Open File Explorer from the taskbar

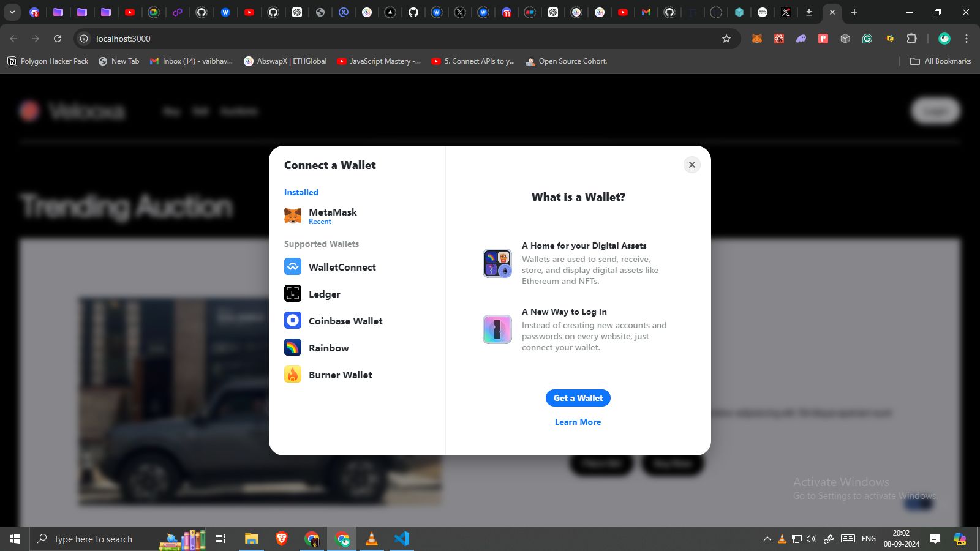tap(252, 539)
